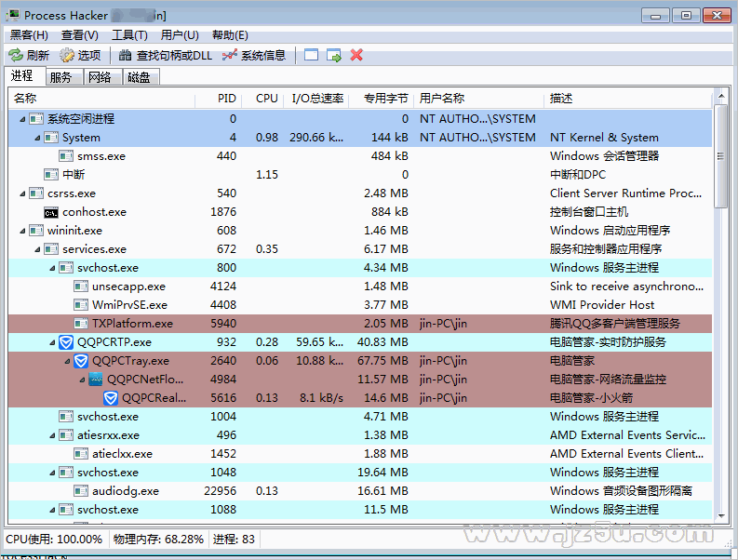Click the 中断 (Interrupts) row icon
The height and width of the screenshot is (560, 738).
pos(51,175)
